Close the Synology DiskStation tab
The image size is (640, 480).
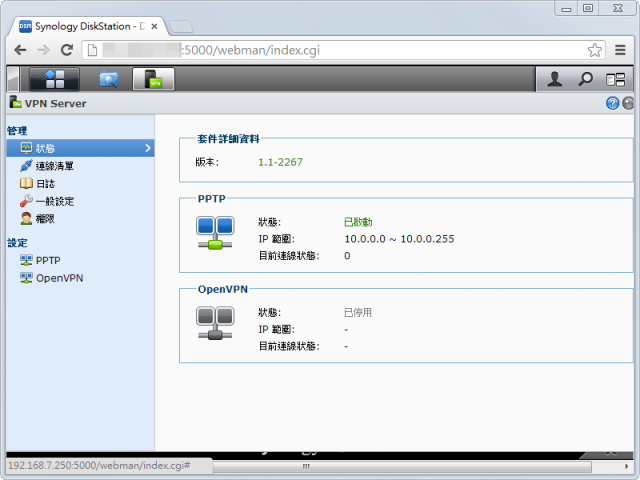(154, 27)
